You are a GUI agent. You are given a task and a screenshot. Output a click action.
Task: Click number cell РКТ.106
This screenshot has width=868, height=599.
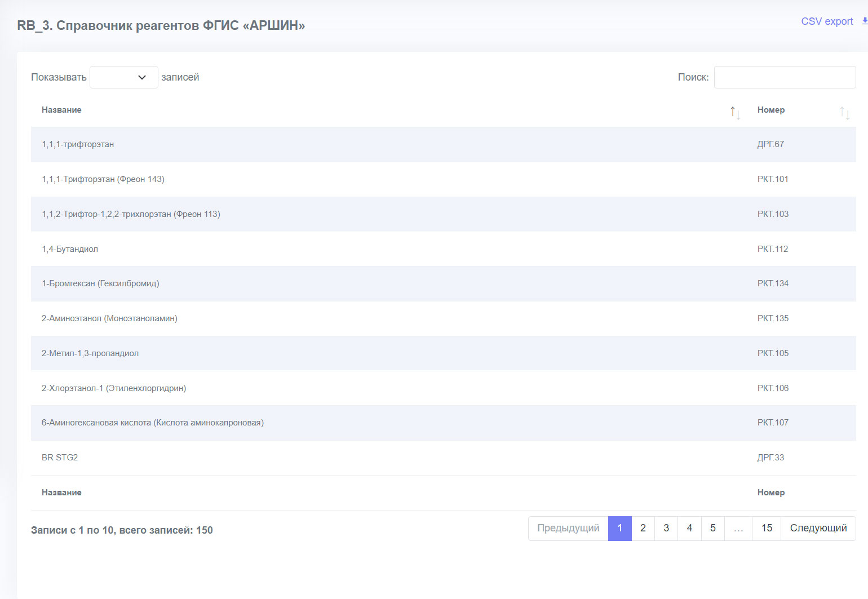click(x=773, y=388)
